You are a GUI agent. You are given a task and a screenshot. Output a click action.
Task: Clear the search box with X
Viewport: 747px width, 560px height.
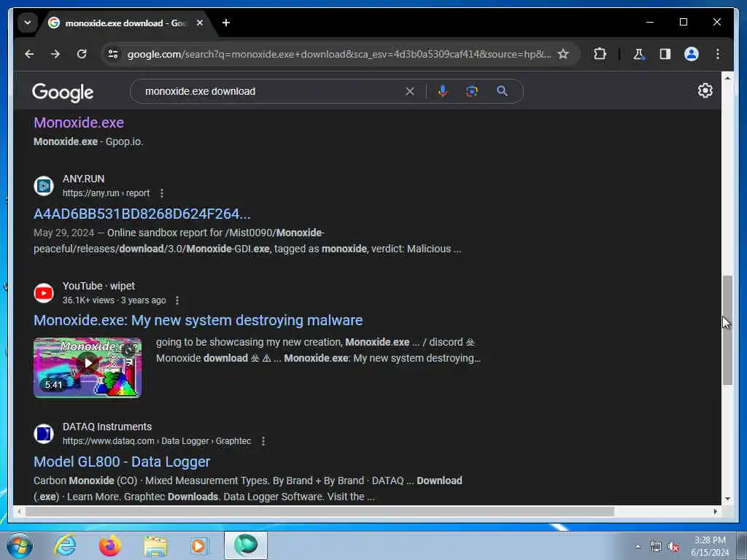[410, 91]
